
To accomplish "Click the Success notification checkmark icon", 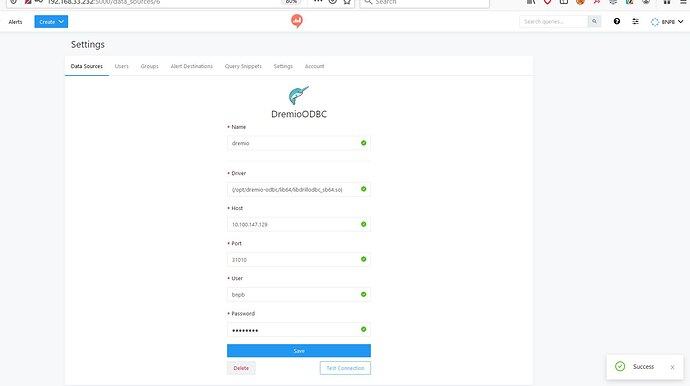I will (x=620, y=366).
